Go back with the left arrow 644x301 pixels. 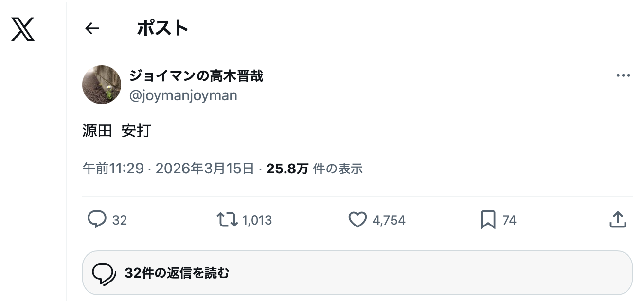click(x=92, y=29)
